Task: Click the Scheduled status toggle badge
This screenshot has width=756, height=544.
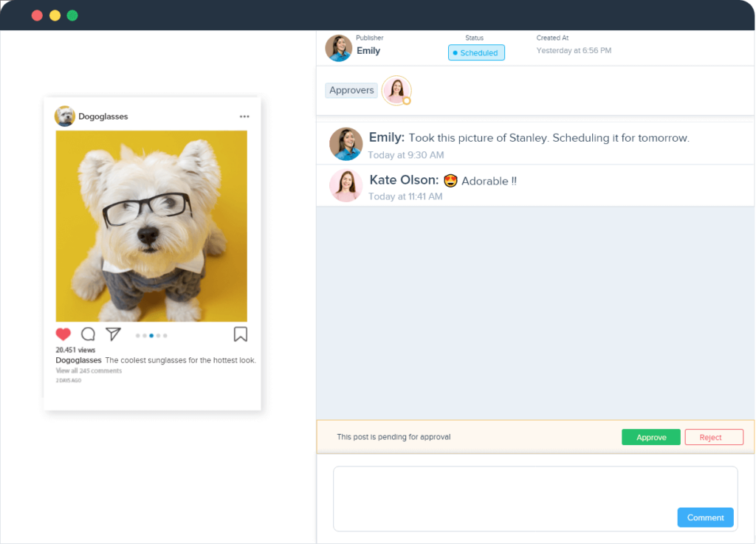Action: pos(475,52)
